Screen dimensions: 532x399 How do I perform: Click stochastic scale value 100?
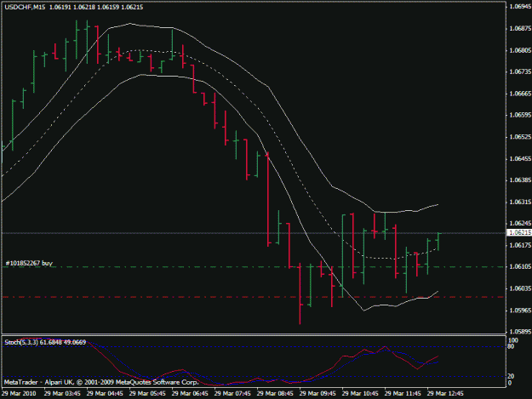pyautogui.click(x=513, y=340)
